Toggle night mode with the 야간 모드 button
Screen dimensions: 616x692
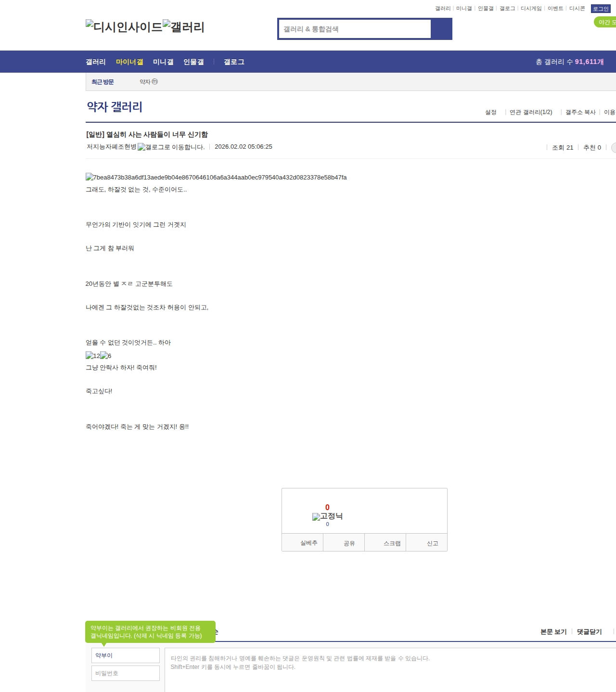[x=605, y=22]
